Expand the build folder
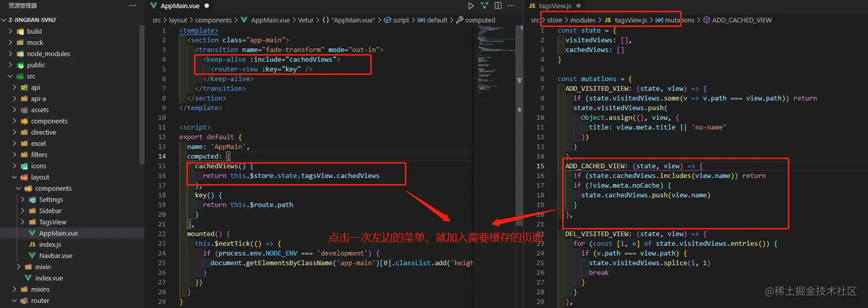This screenshot has height=308, width=868. tap(11, 32)
